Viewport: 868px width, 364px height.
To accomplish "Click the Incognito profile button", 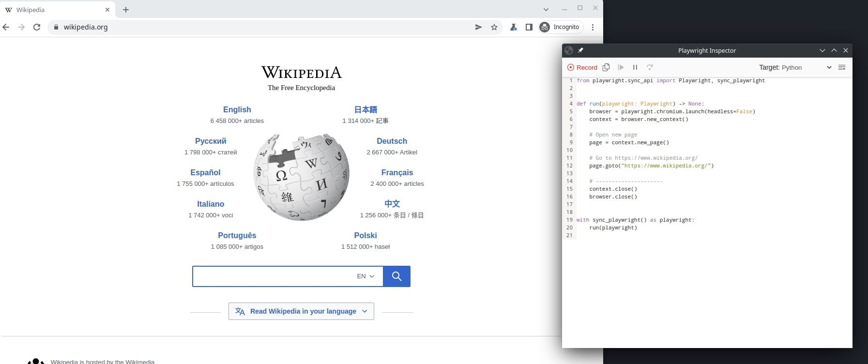I will (x=560, y=27).
